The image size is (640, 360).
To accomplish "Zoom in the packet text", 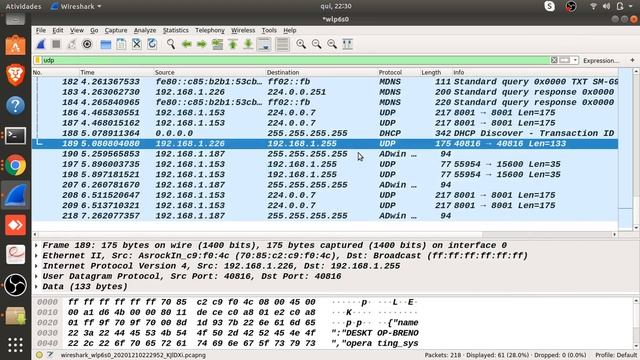I will 301,44.
